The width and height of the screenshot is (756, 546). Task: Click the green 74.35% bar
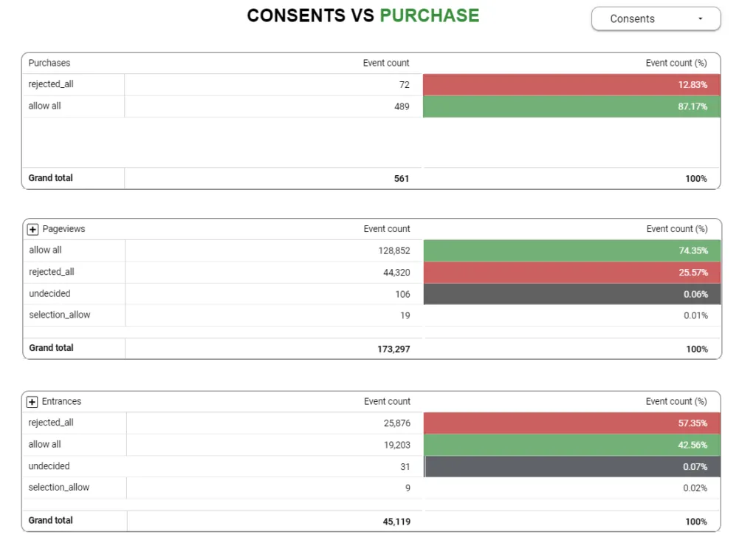pyautogui.click(x=572, y=250)
